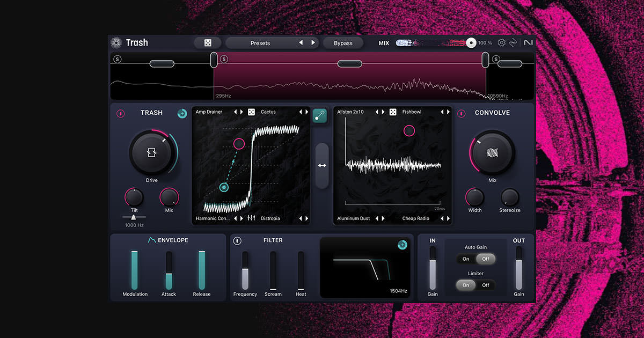
Task: Next Distropia distortion type arrow
Action: [306, 218]
